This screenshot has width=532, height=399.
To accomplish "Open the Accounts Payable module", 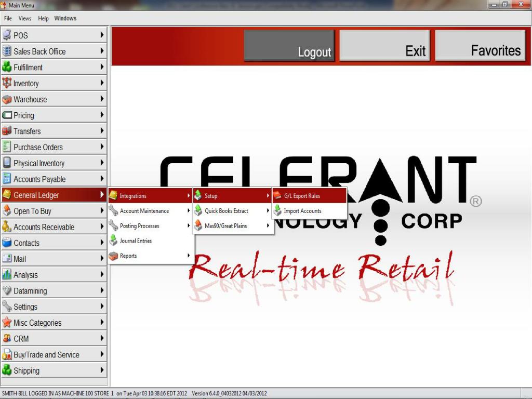I will [54, 179].
